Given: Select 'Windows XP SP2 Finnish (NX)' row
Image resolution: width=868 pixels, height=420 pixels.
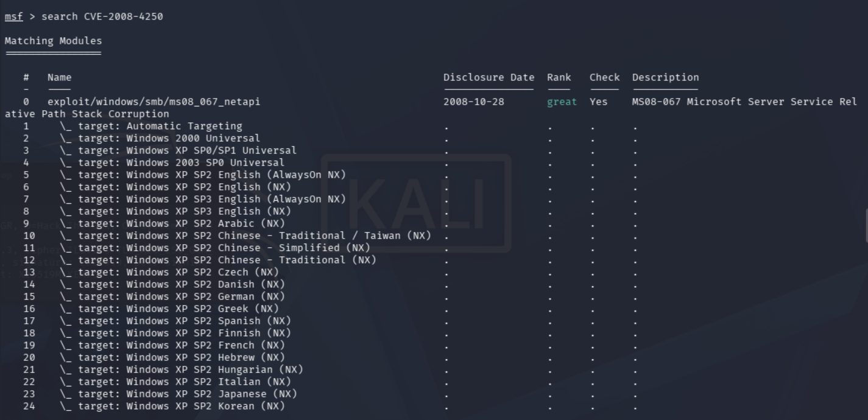Looking at the screenshot, I should tap(175, 333).
